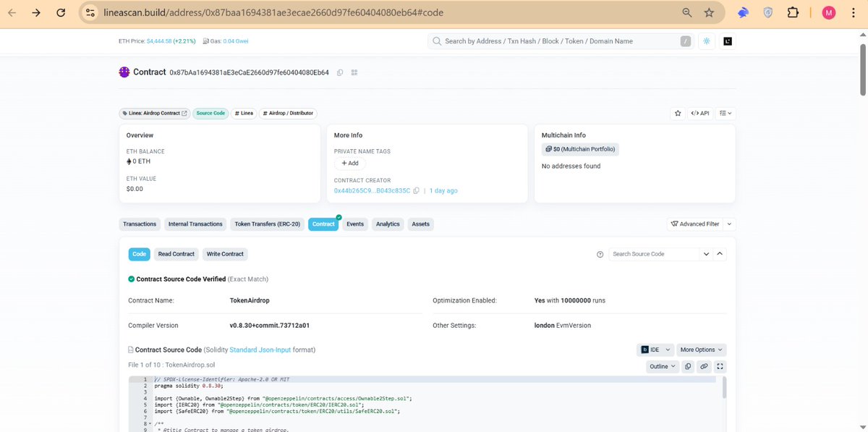Go back with the browser back arrow
868x432 pixels.
(12, 13)
